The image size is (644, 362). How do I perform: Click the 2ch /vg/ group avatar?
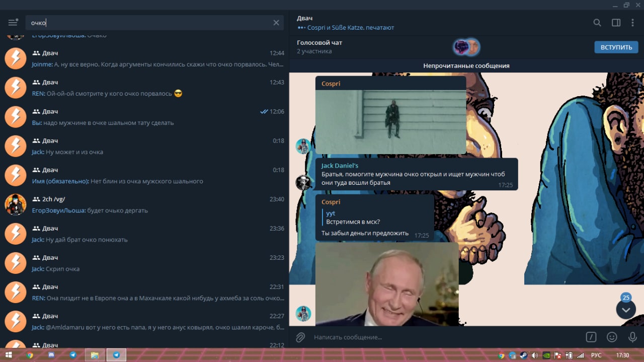pos(16,204)
